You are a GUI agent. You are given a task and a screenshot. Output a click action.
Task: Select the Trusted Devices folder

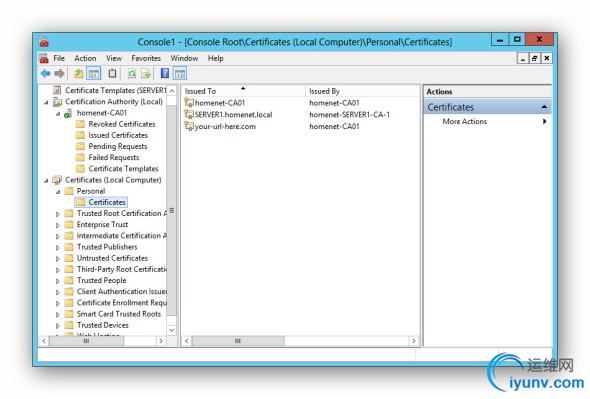(x=102, y=325)
